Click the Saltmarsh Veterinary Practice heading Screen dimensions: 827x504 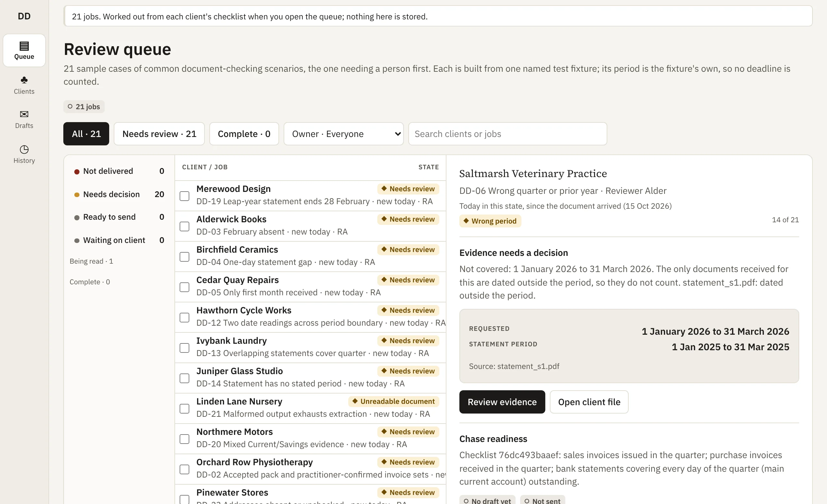click(x=533, y=174)
